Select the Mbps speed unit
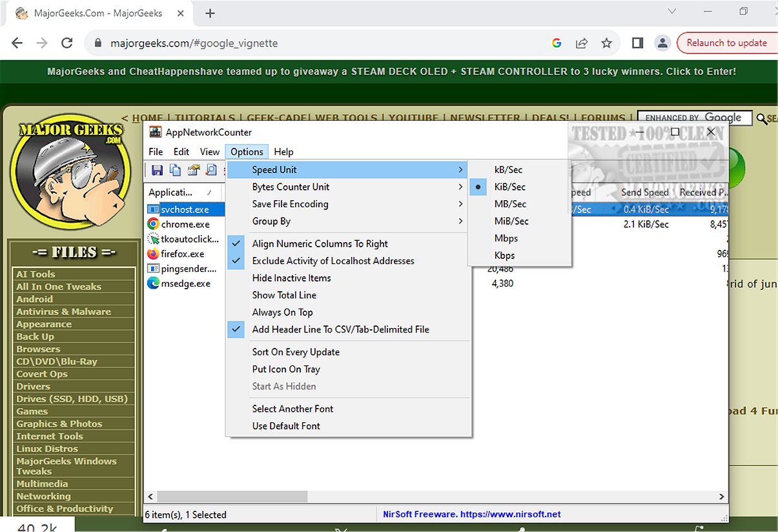The image size is (778, 532). [x=520, y=238]
